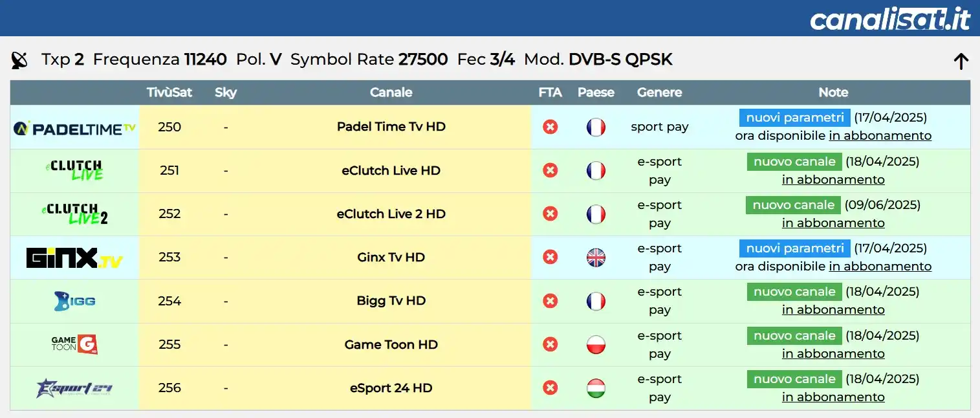Click the satellite dish transponder icon
The image size is (980, 418).
(20, 60)
